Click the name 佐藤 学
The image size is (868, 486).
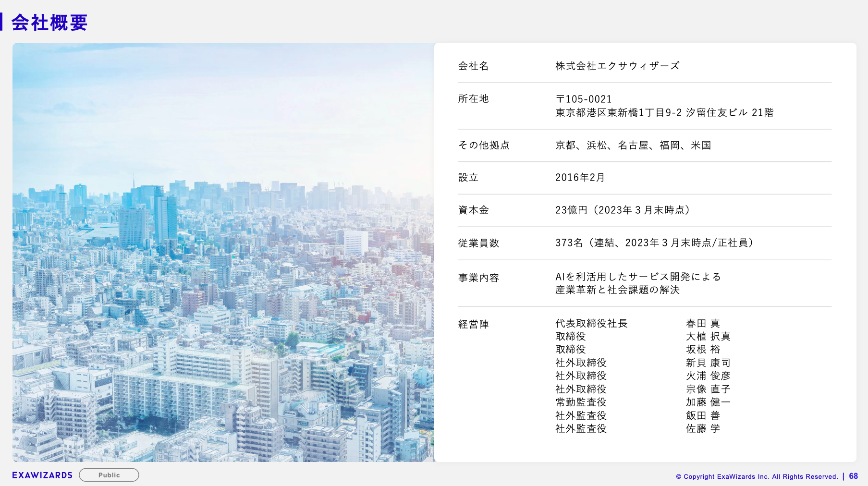[703, 428]
